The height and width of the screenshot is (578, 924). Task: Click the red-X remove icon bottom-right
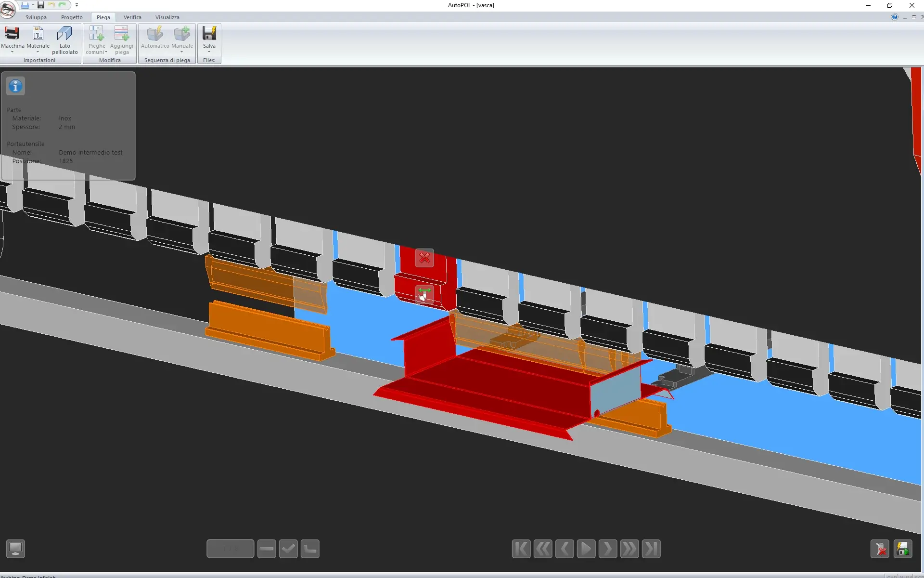point(880,549)
